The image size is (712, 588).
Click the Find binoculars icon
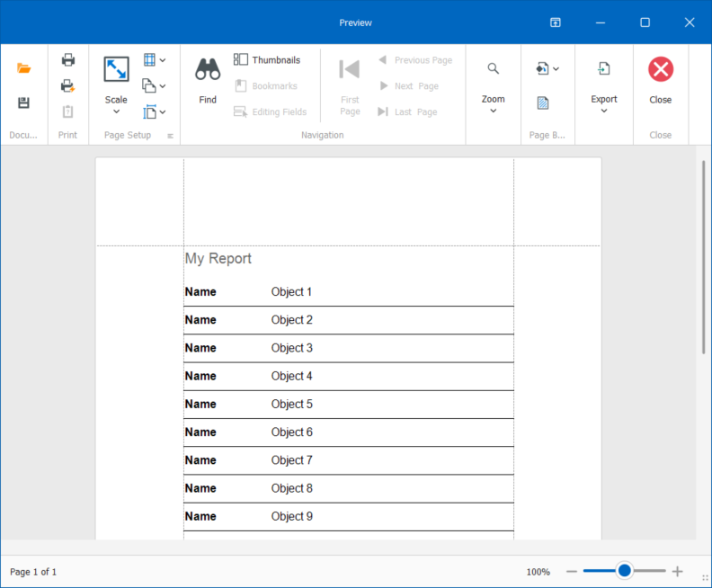(208, 69)
